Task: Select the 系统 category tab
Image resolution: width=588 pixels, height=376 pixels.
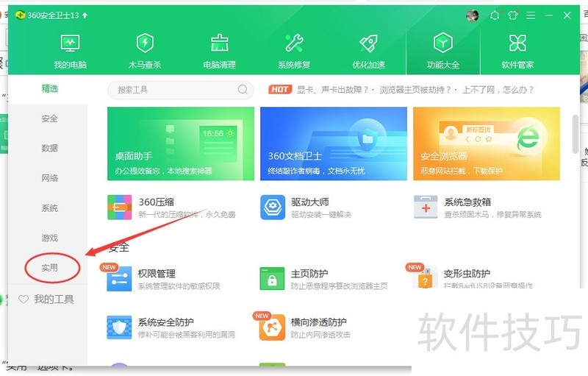Action: (x=49, y=208)
